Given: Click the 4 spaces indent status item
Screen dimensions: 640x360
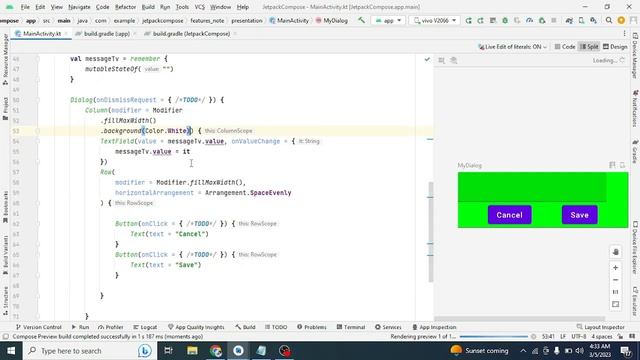Looking at the screenshot, I should point(602,337).
